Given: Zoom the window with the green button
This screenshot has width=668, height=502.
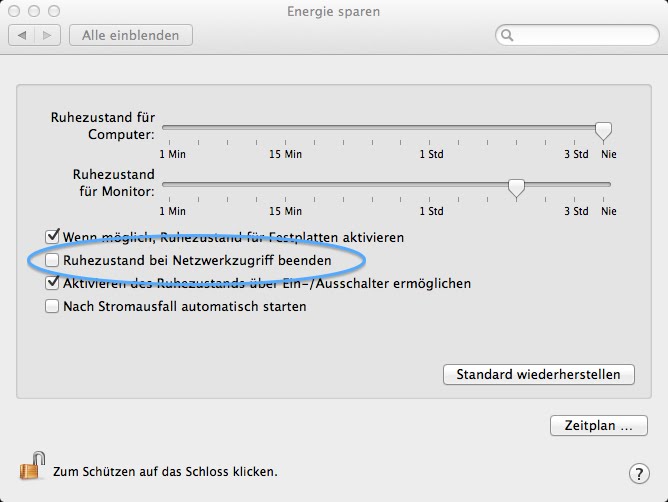Looking at the screenshot, I should tap(54, 11).
